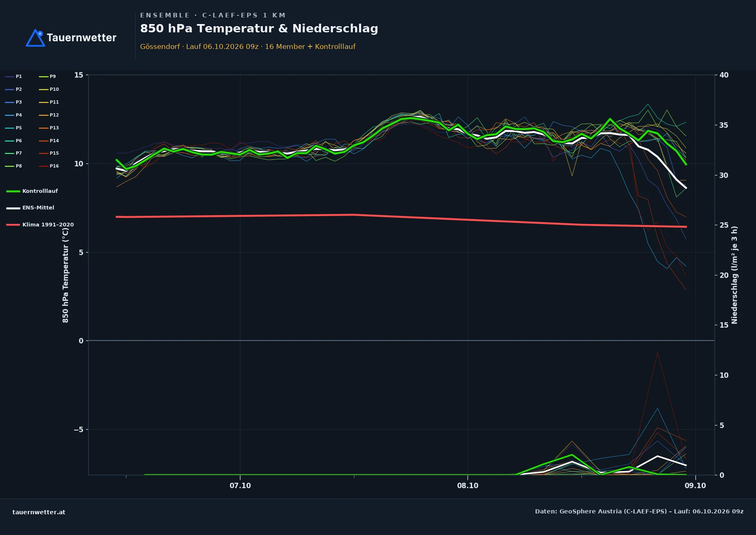
Task: Click the Niederschlag right axis title
Action: [x=734, y=275]
